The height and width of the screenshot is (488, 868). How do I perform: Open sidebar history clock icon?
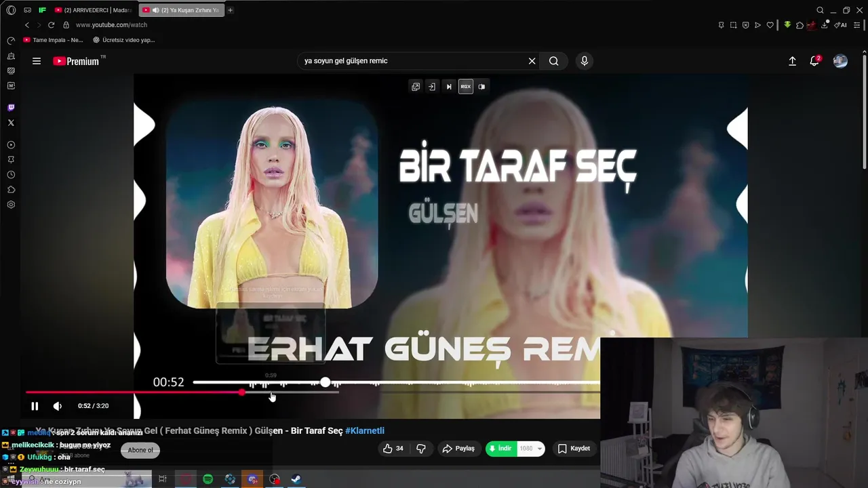[x=11, y=175]
